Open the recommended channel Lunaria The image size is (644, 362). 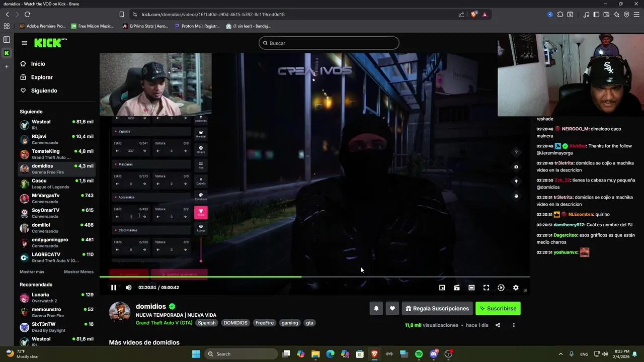[x=56, y=298]
